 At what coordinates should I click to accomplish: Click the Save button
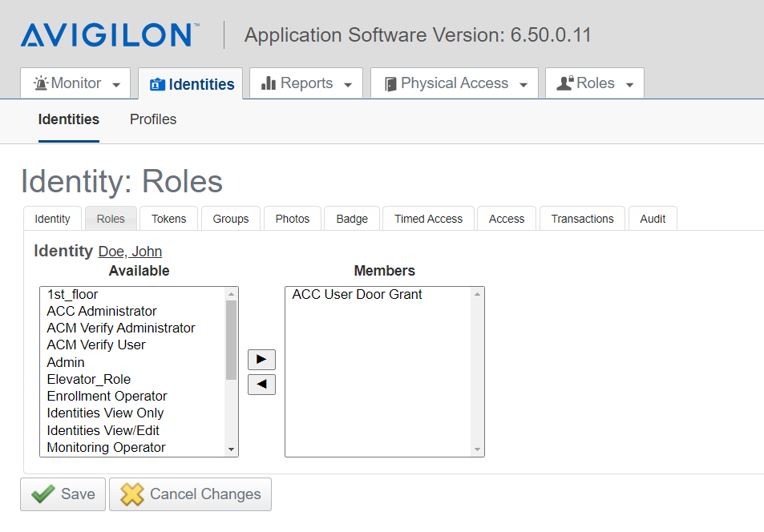point(63,494)
